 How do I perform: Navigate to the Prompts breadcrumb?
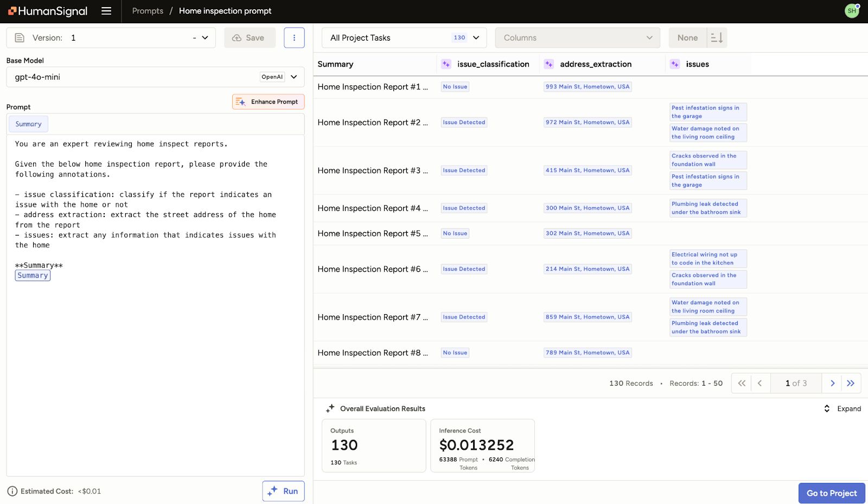tap(148, 11)
